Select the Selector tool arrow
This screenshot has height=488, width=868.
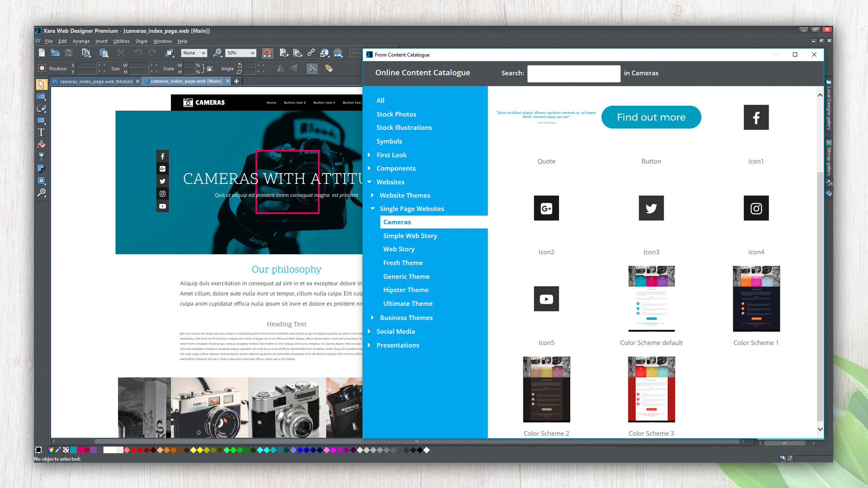(41, 84)
